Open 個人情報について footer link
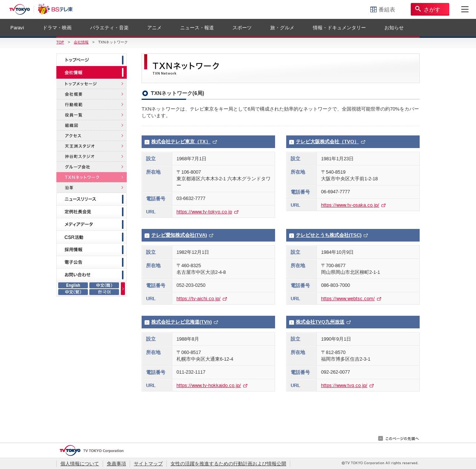Screen dimensions: 476x469 tap(80, 464)
